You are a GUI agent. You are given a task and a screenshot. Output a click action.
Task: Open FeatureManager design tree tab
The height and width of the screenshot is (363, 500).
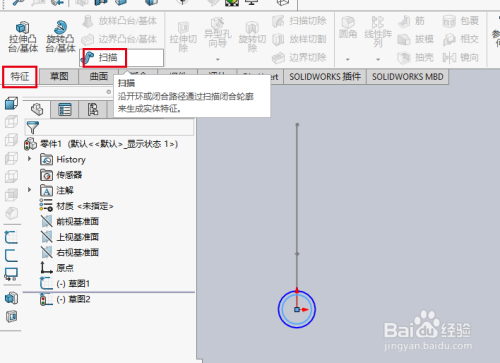[37, 109]
